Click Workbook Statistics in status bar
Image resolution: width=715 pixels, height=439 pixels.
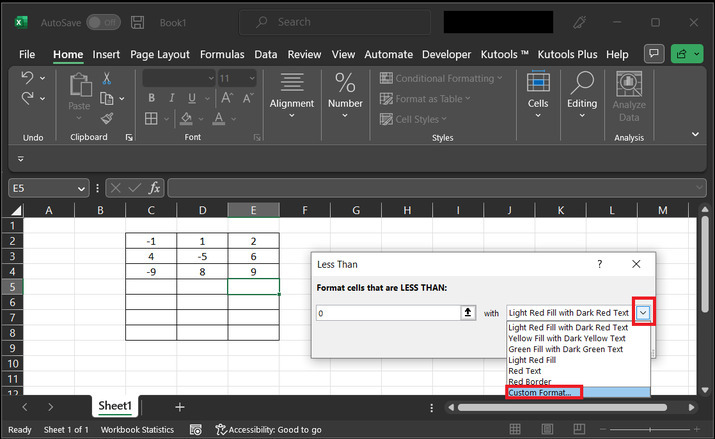136,429
